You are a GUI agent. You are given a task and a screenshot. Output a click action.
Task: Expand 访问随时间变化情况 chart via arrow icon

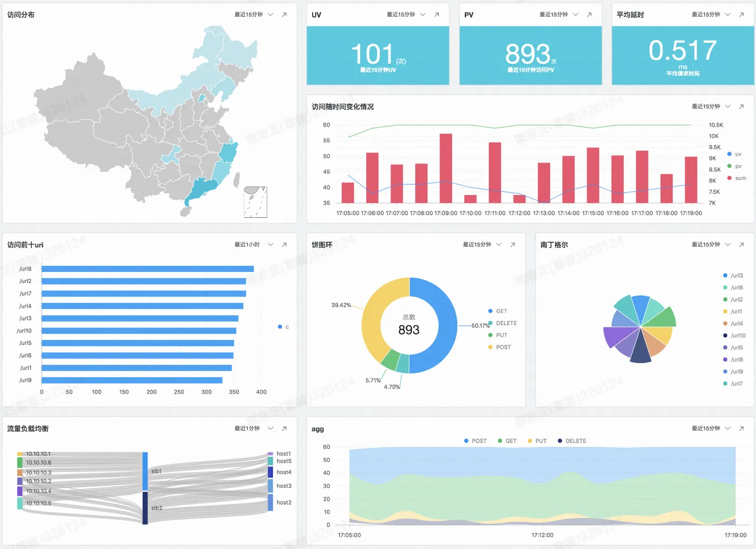pyautogui.click(x=741, y=106)
